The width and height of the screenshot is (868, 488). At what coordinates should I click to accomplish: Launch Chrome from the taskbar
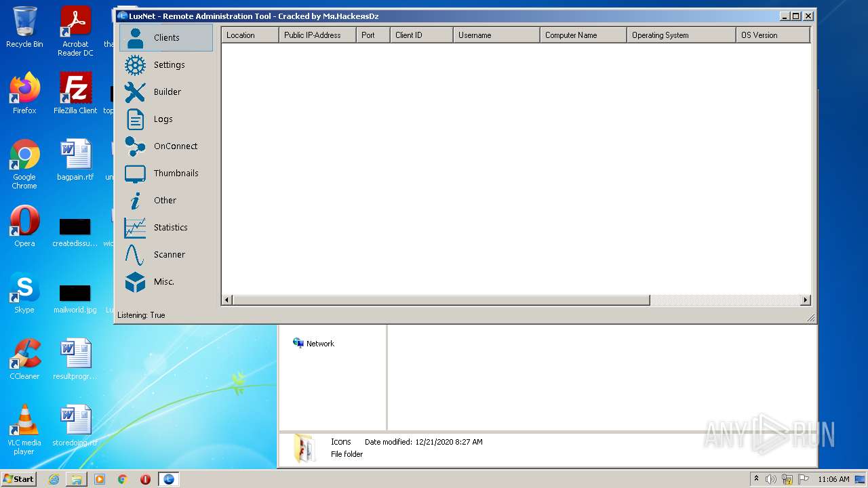coord(123,479)
